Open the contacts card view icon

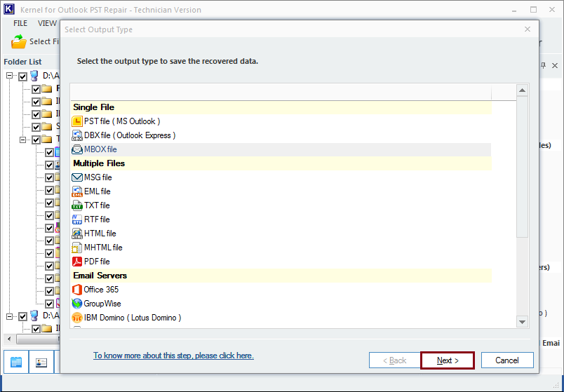pos(41,362)
